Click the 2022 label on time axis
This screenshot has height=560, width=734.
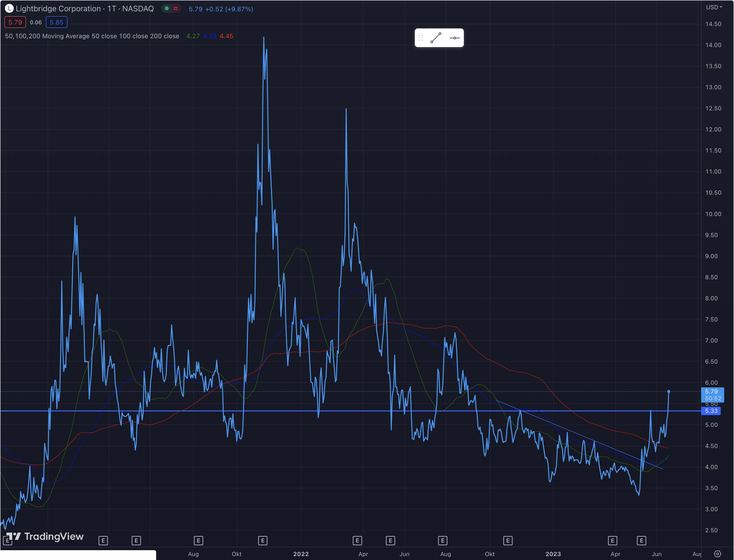click(x=301, y=554)
